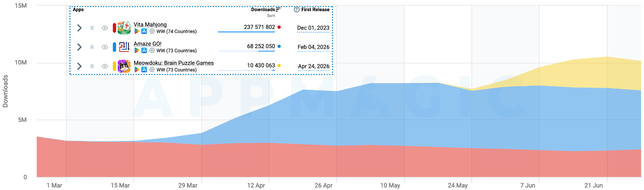Click the red color swatch for Vita Mahjong
Viewport: 644px width, 190px height.
tap(114, 28)
